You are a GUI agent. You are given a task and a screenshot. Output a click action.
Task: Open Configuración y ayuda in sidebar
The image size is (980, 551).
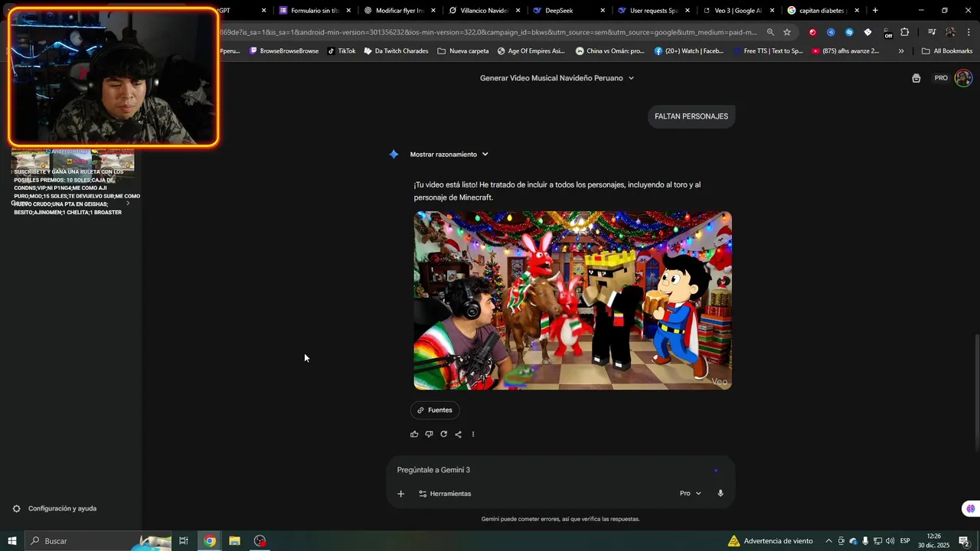54,509
